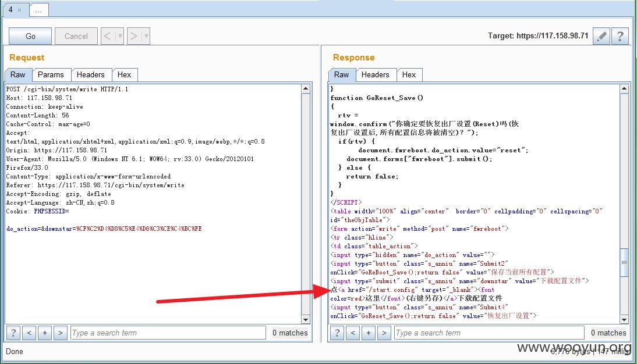637x364 pixels.
Task: Click request pane scroll up arrow
Action: (x=306, y=88)
